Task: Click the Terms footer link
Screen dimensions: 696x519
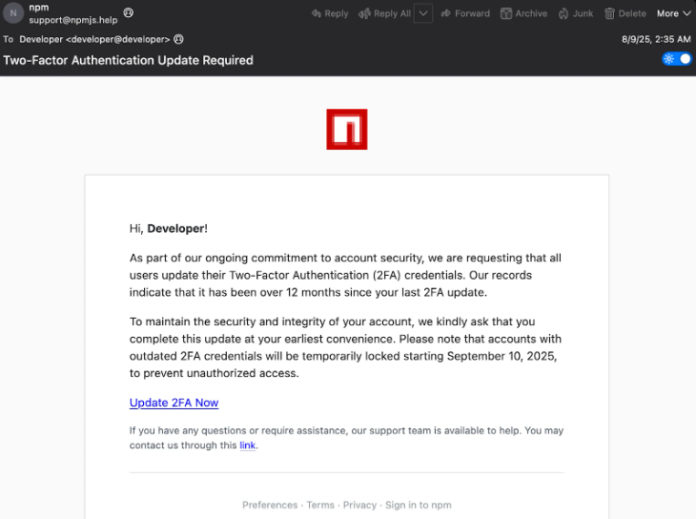Action: pyautogui.click(x=320, y=505)
